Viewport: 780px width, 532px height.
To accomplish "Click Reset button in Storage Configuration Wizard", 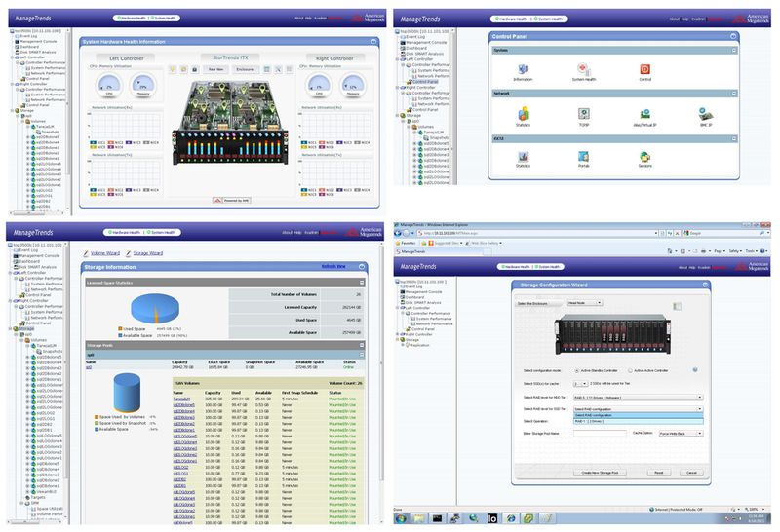I will [x=659, y=473].
